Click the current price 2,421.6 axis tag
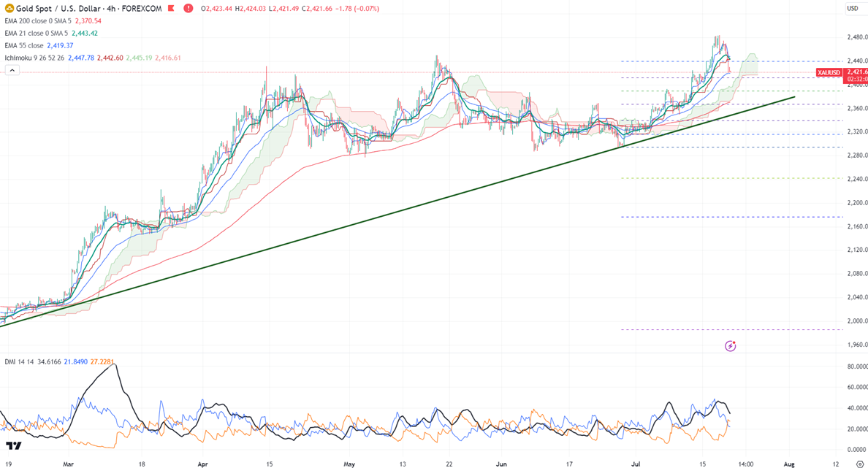Image resolution: width=868 pixels, height=468 pixels. (856, 72)
